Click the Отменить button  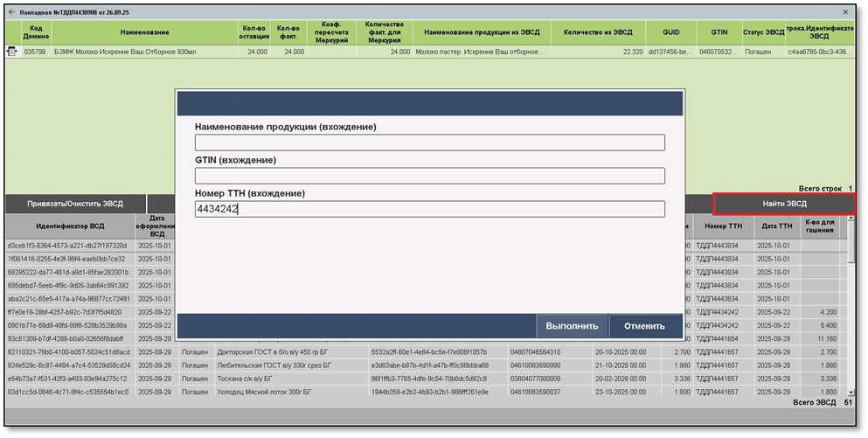pos(644,326)
